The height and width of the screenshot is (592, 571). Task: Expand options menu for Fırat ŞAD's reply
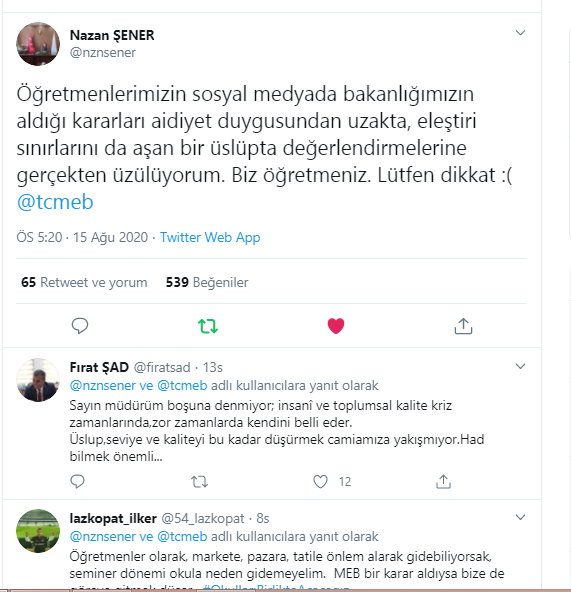(520, 366)
